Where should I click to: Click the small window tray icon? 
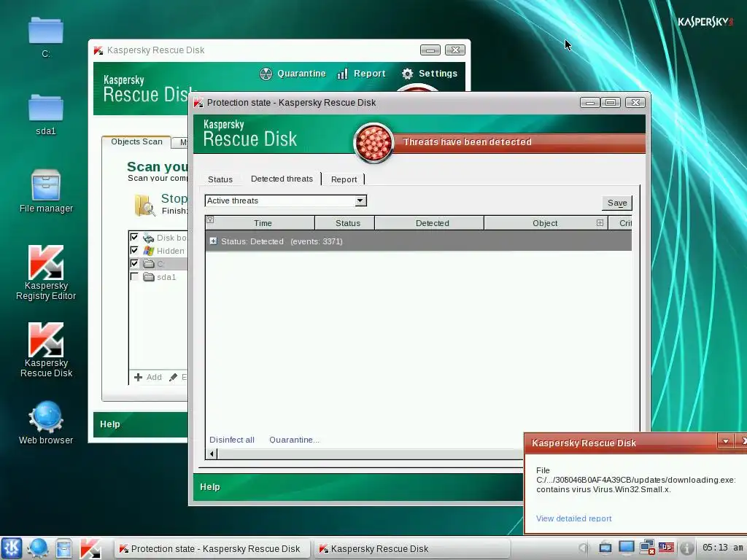(605, 548)
